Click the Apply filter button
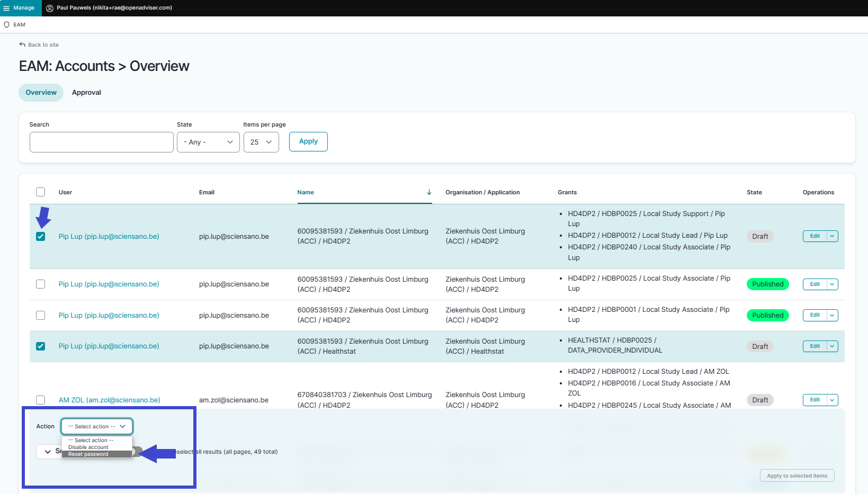 pos(308,141)
